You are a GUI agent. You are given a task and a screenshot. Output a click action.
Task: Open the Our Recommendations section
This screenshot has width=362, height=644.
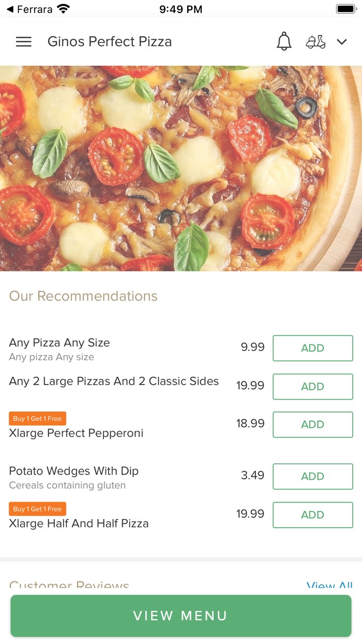83,296
